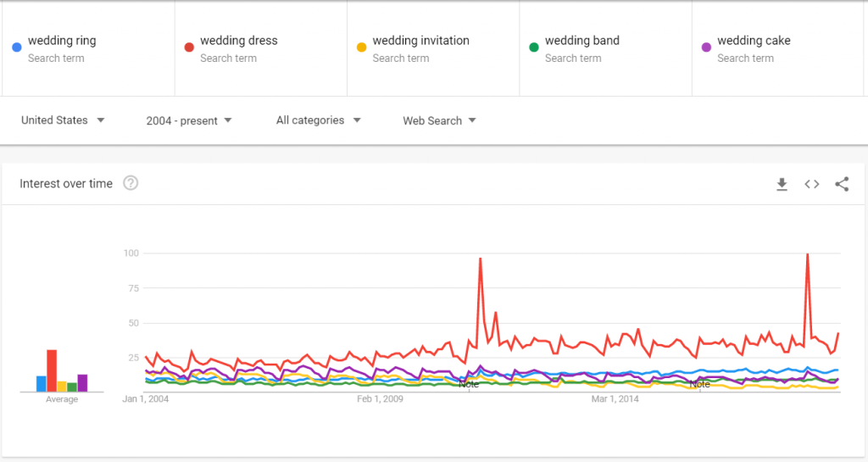Click the first Note marker on timeline
Screen dimensions: 868x462
coord(469,384)
